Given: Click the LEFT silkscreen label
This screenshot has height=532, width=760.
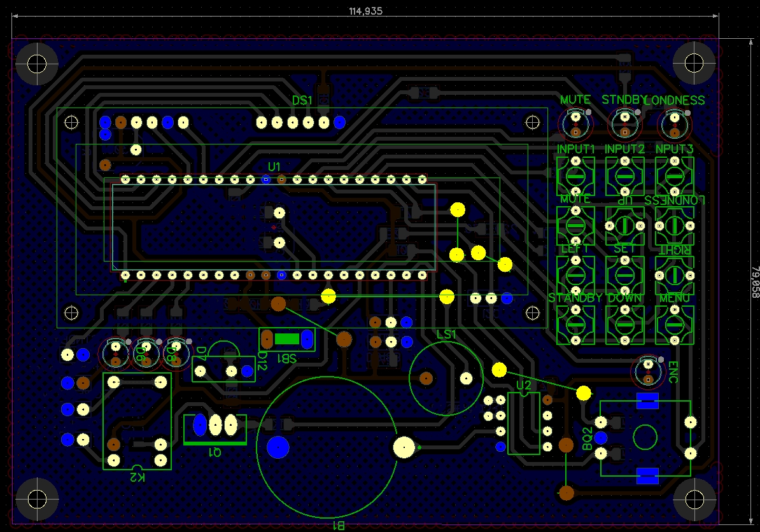Looking at the screenshot, I should point(574,249).
